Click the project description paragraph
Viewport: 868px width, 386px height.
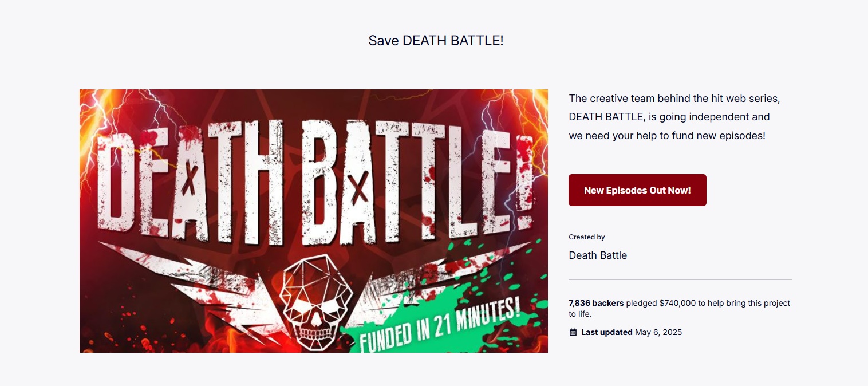pos(674,117)
